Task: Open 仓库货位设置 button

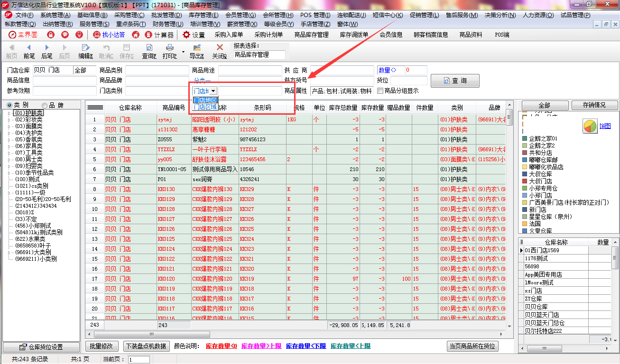Action: [x=40, y=347]
